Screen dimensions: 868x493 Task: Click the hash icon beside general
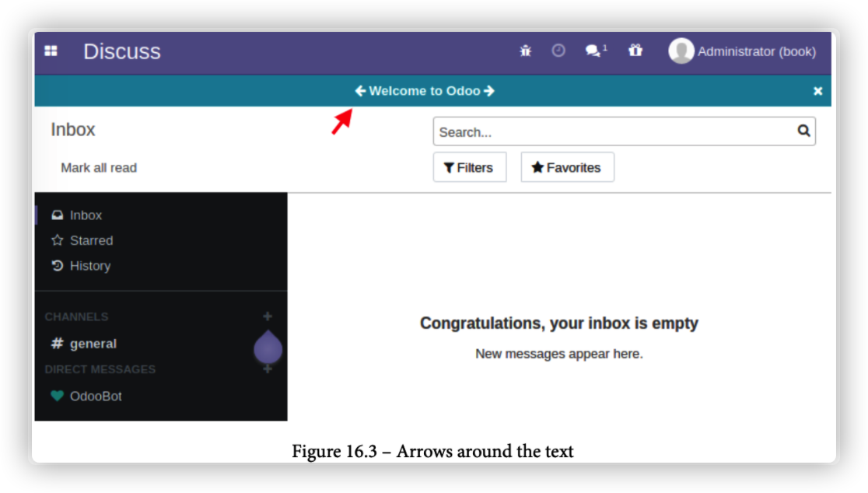57,344
